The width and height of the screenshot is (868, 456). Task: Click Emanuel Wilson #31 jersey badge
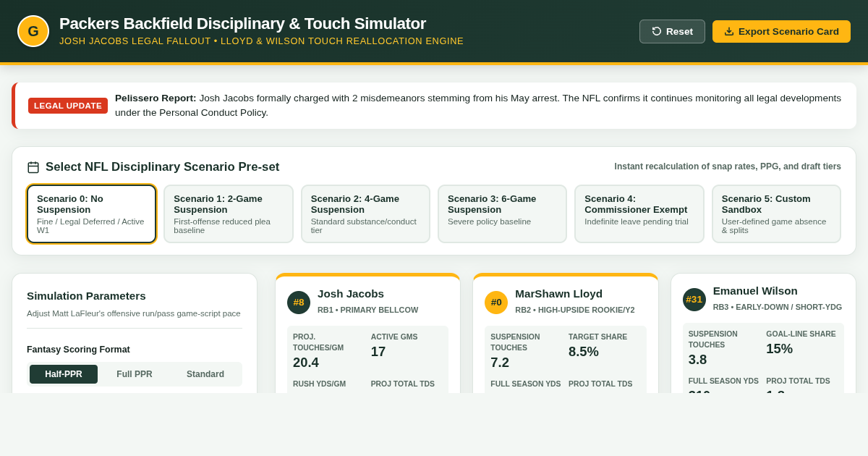(x=694, y=300)
